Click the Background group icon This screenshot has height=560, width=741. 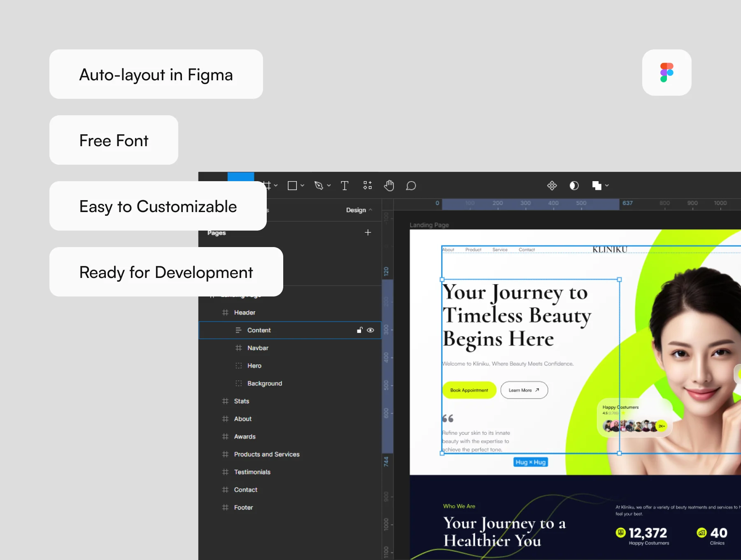(x=238, y=383)
